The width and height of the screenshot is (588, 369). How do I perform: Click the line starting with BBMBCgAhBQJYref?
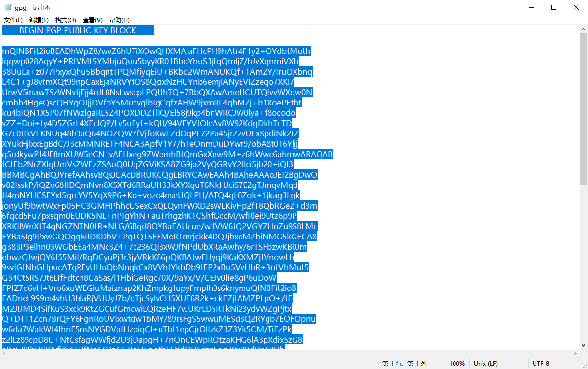click(x=160, y=175)
